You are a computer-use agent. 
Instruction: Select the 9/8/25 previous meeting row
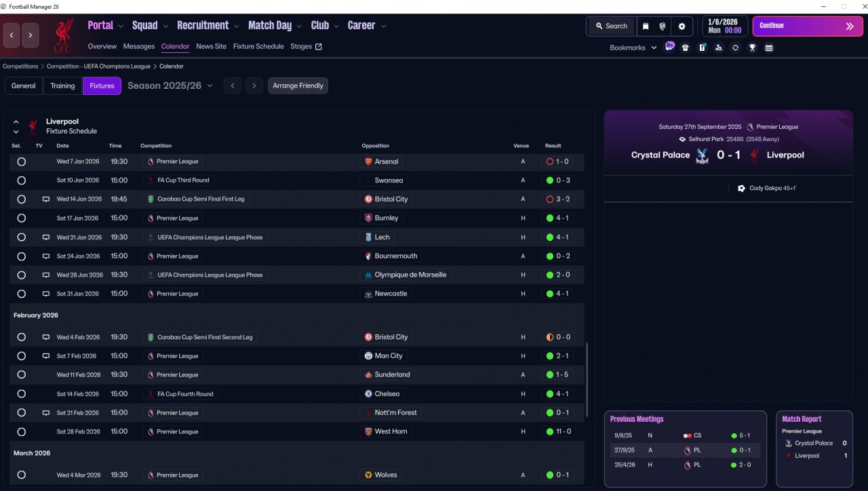pyautogui.click(x=685, y=435)
